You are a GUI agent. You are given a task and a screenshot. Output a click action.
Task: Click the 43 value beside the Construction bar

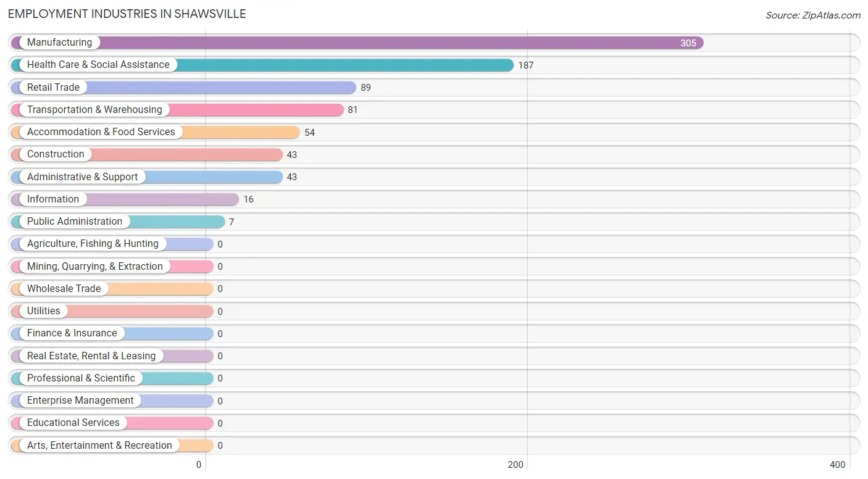[x=292, y=155]
